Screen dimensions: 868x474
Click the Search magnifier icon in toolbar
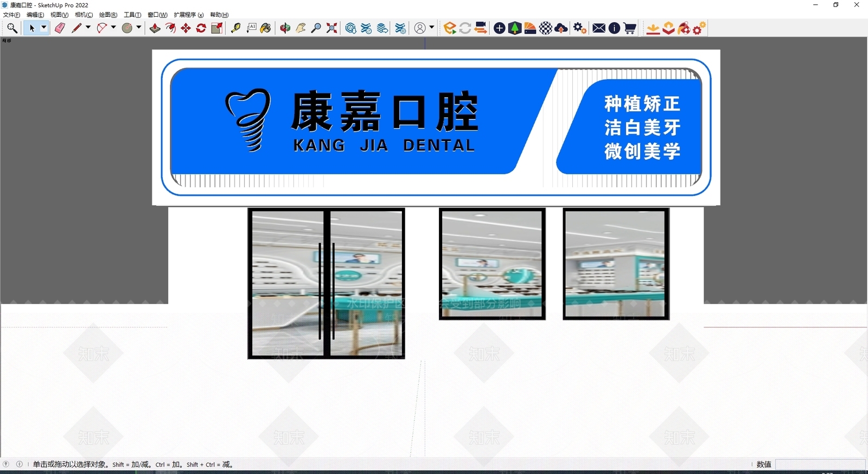click(x=12, y=28)
